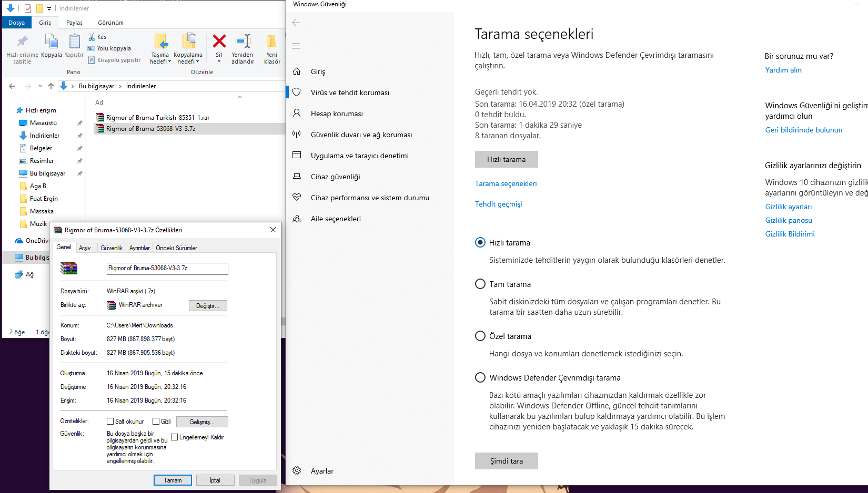This screenshot has width=868, height=493.
Task: Open the recent locations dropdown chevron
Action: pyautogui.click(x=40, y=86)
